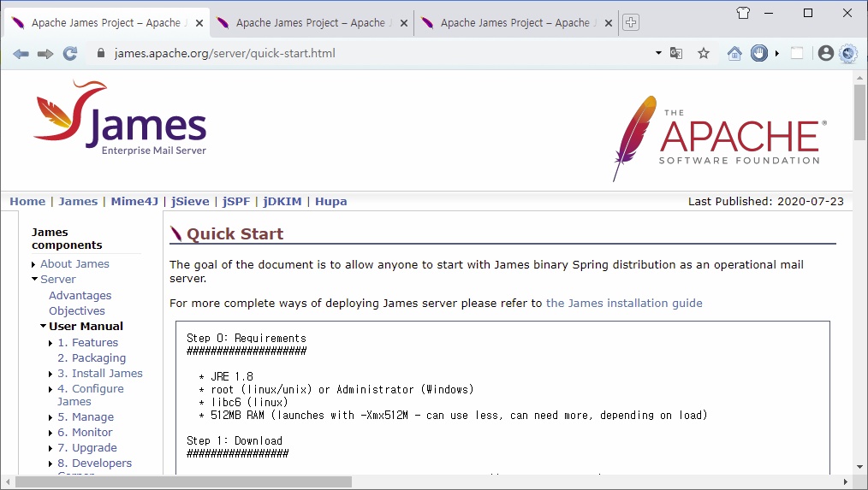Click the hand-shaped blocker extension icon
This screenshot has height=490, width=868.
pos(759,53)
